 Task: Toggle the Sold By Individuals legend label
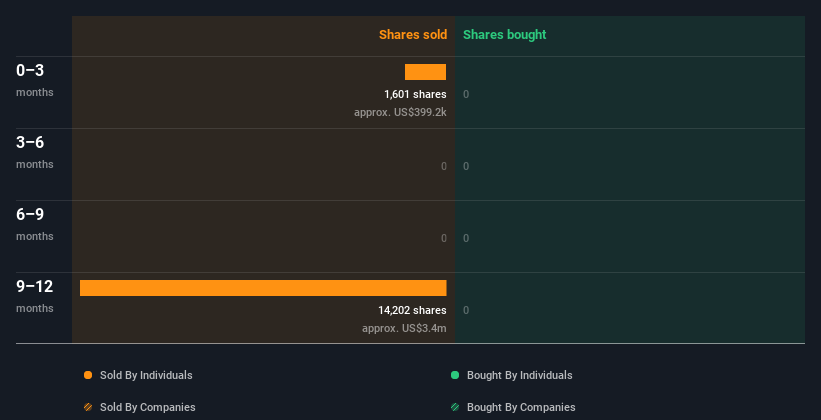tap(146, 375)
